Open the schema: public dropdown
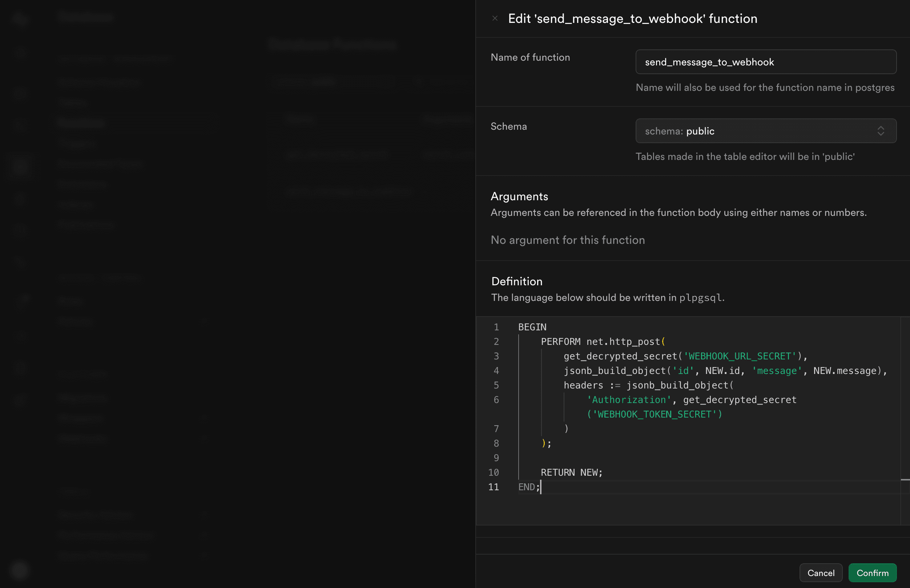 [x=766, y=131]
